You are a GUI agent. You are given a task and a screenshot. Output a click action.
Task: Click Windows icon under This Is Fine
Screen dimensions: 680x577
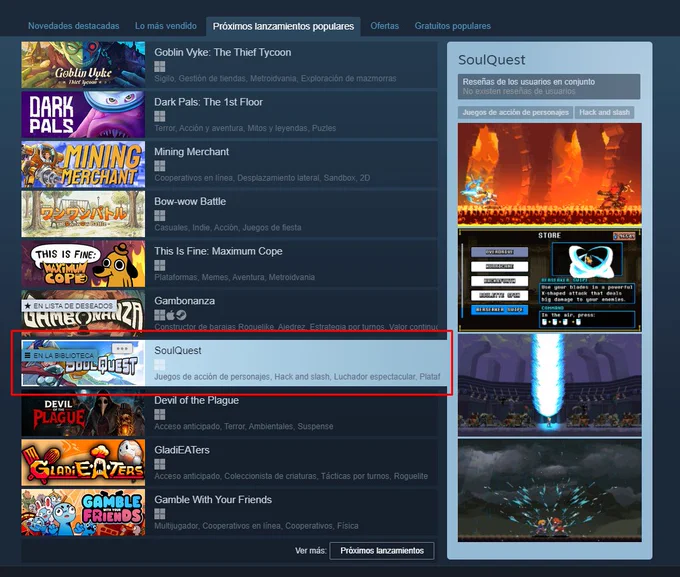pos(160,265)
